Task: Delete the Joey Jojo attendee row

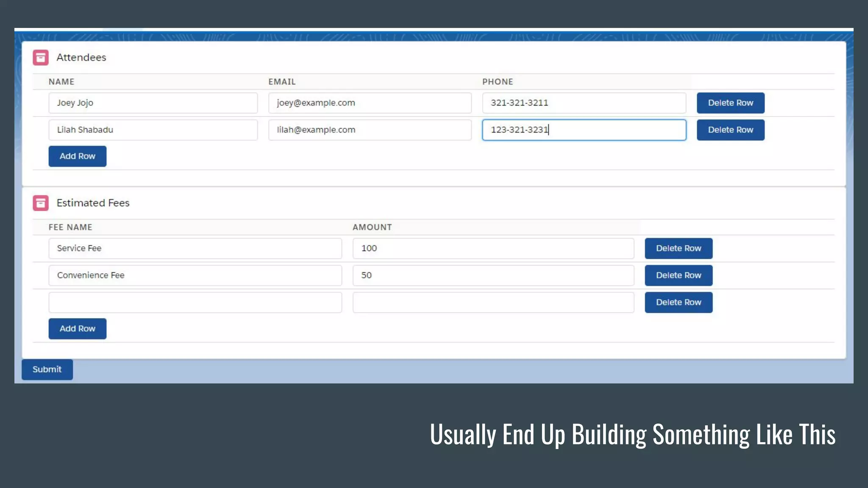Action: [730, 103]
